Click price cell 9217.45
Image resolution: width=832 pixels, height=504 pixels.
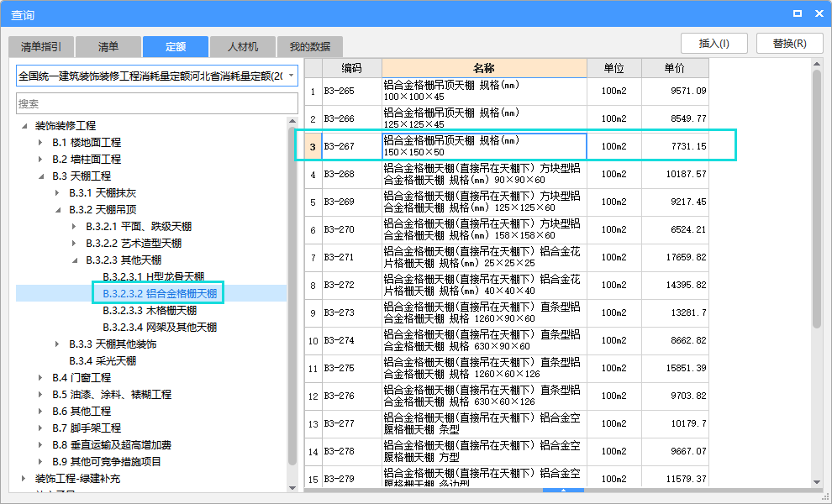pyautogui.click(x=675, y=202)
